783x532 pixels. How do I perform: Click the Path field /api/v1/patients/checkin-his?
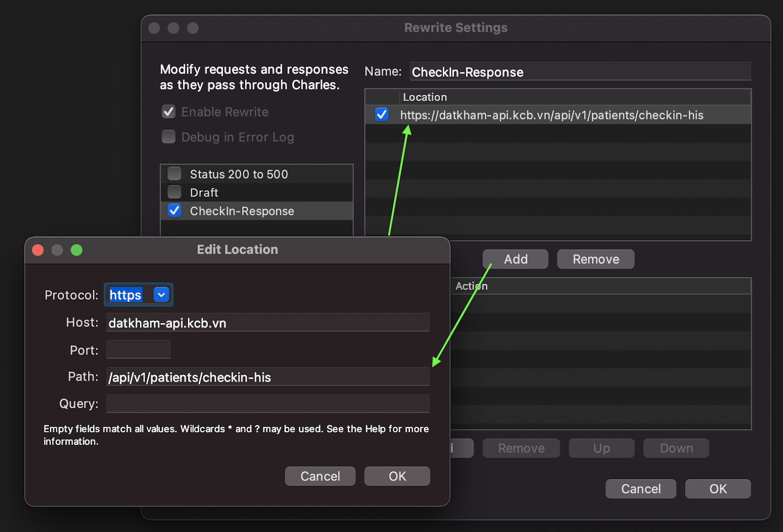[268, 377]
